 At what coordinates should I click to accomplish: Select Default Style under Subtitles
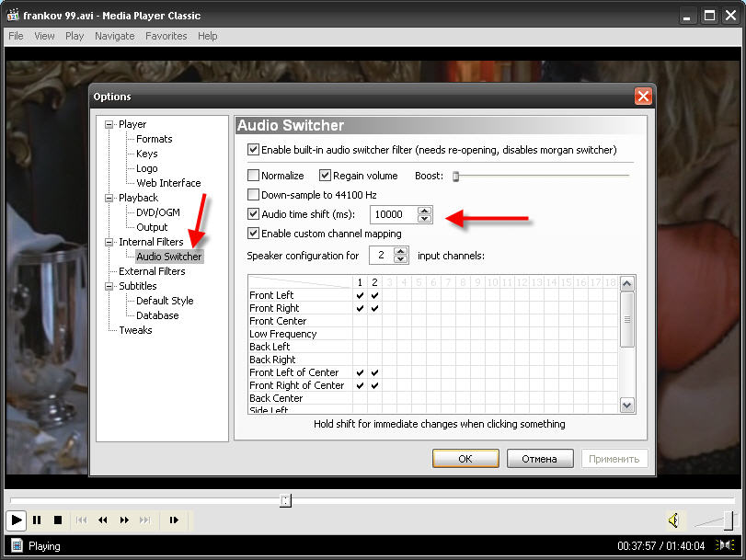[165, 301]
